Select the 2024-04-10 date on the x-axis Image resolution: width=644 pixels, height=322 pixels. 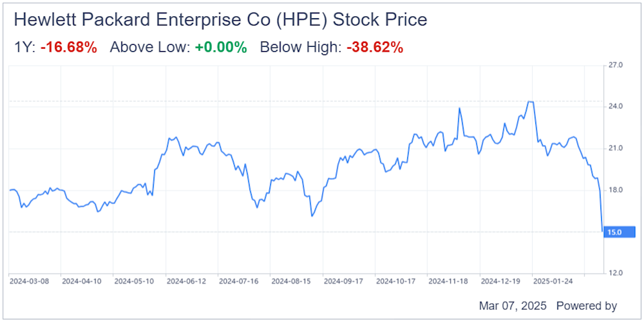(x=80, y=281)
